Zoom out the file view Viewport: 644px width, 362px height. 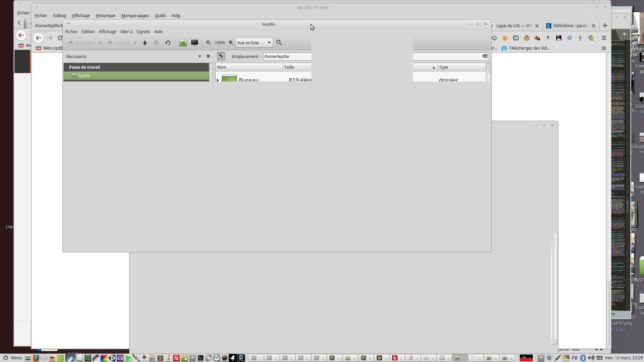click(208, 43)
